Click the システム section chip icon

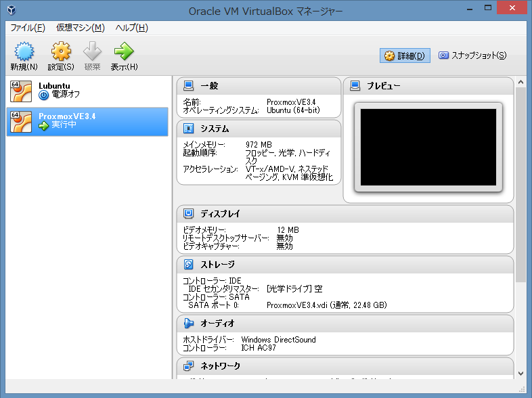[x=189, y=129]
